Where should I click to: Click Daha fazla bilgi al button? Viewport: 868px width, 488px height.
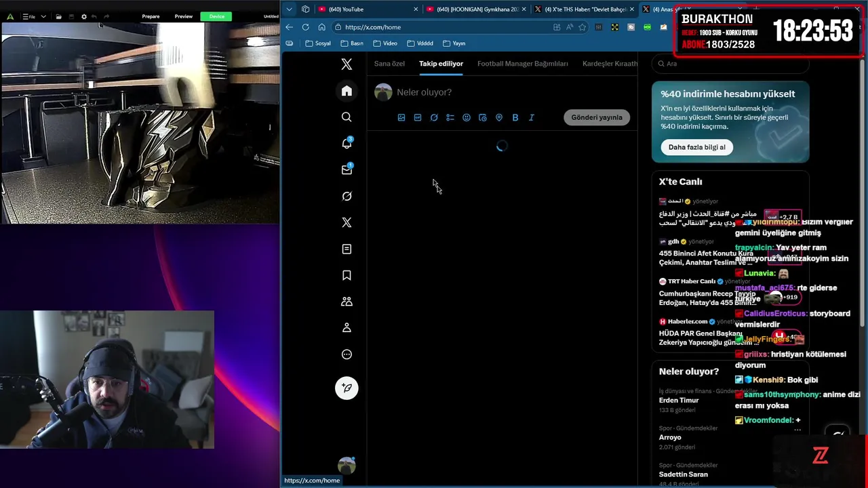point(697,147)
